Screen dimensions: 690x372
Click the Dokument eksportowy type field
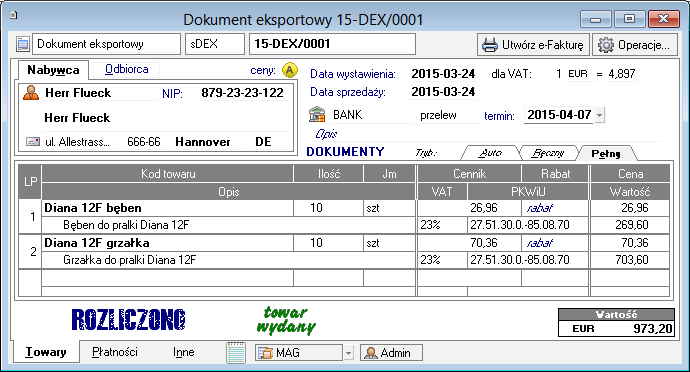click(x=106, y=44)
